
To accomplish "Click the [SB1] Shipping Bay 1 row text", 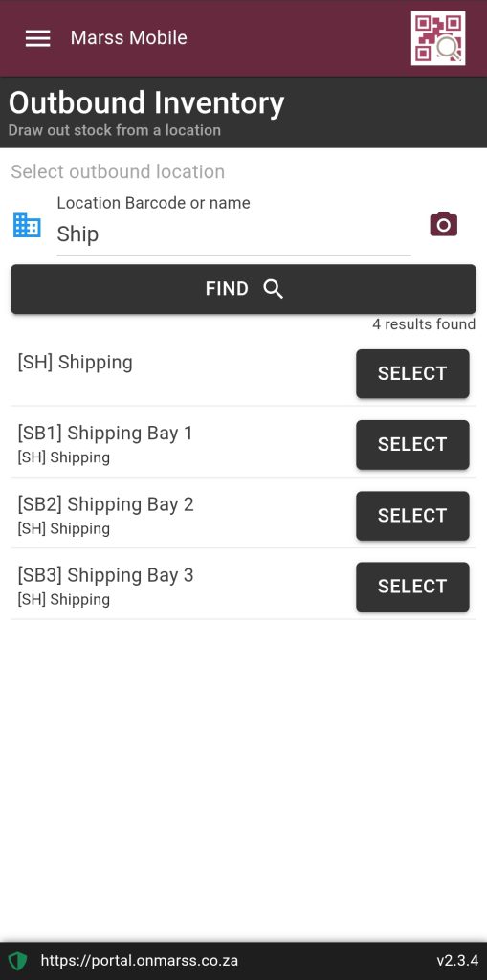I will (x=105, y=434).
